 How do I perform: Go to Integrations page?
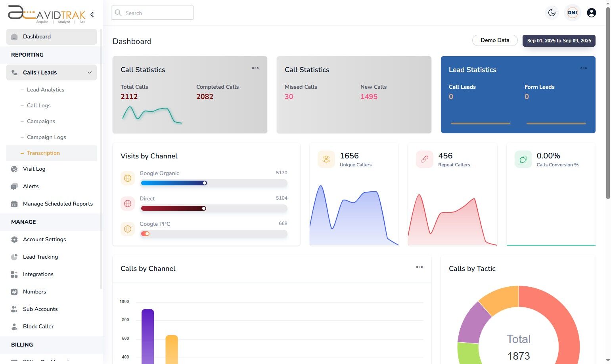coord(52,274)
